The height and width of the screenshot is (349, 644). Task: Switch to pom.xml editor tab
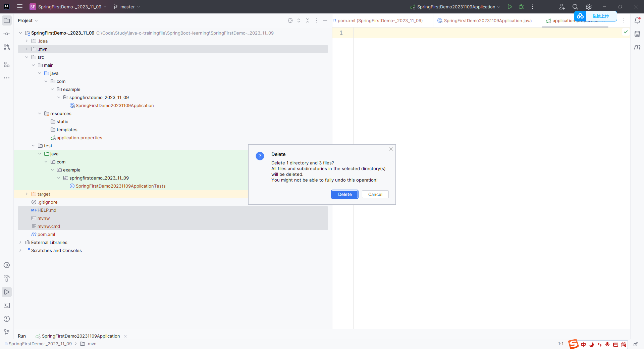[380, 20]
